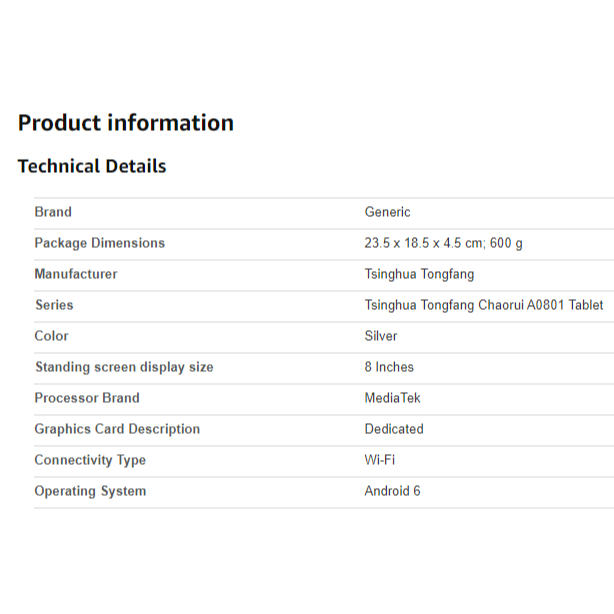This screenshot has height=614, width=614.
Task: Click the Product information heading
Action: pos(126,123)
